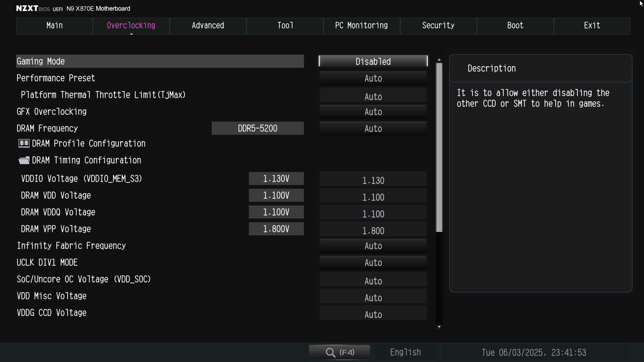Open Performance Preset Auto dropdown
This screenshot has width=644, height=362.
[373, 78]
